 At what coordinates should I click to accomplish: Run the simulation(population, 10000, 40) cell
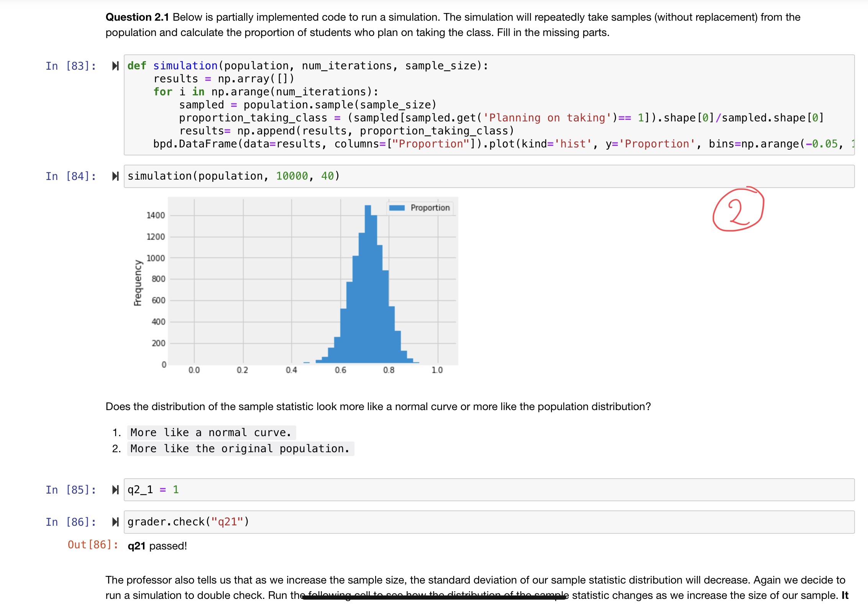115,176
